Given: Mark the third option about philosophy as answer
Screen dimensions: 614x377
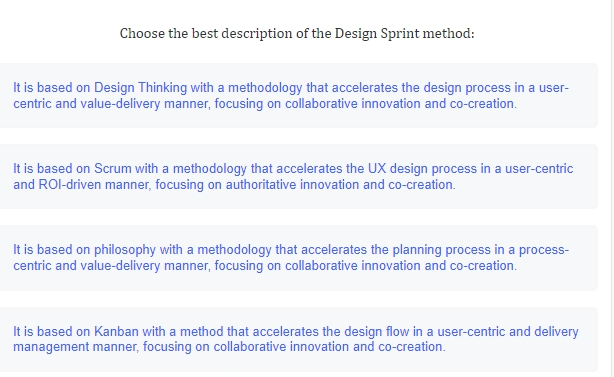Looking at the screenshot, I should coord(298,258).
